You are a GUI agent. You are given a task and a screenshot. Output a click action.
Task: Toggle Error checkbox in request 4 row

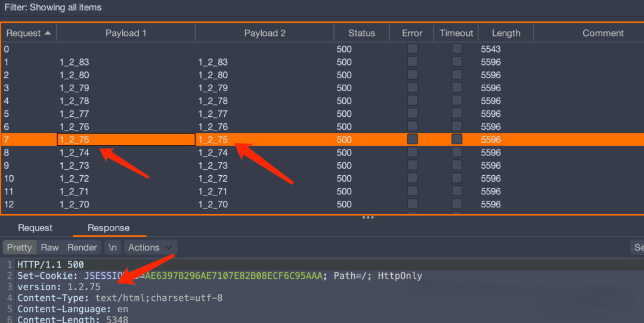tap(413, 101)
